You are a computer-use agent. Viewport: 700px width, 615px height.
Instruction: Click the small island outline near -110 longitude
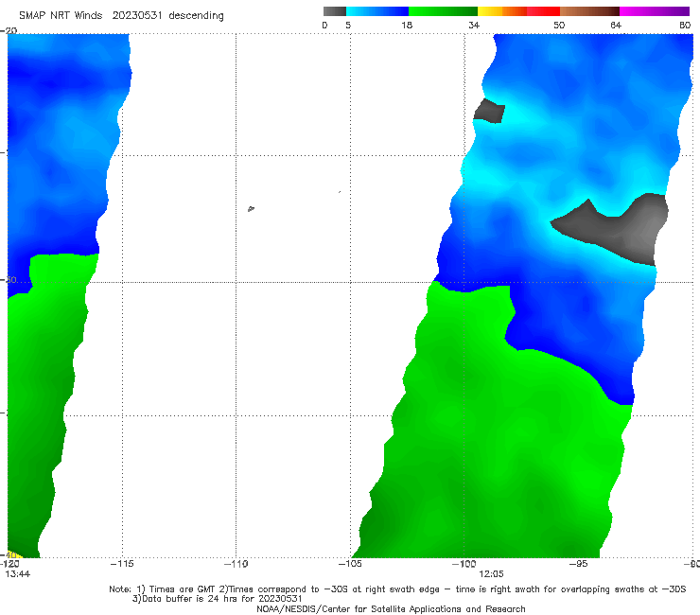(251, 208)
